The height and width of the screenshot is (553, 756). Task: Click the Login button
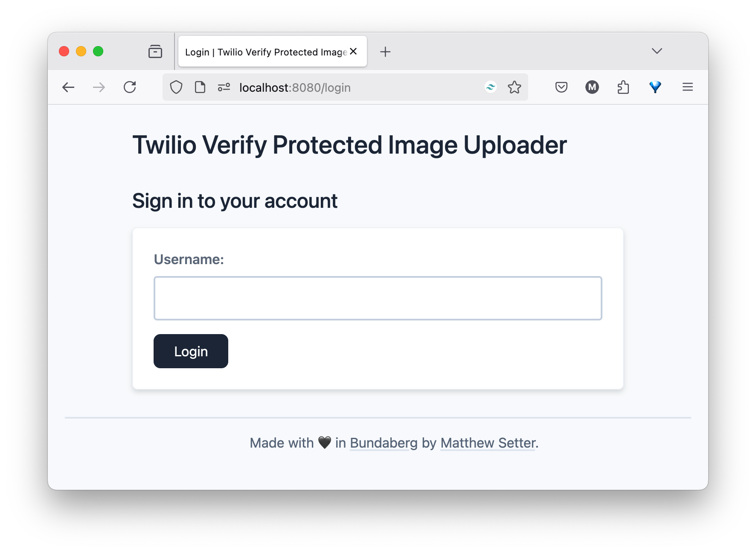[191, 351]
